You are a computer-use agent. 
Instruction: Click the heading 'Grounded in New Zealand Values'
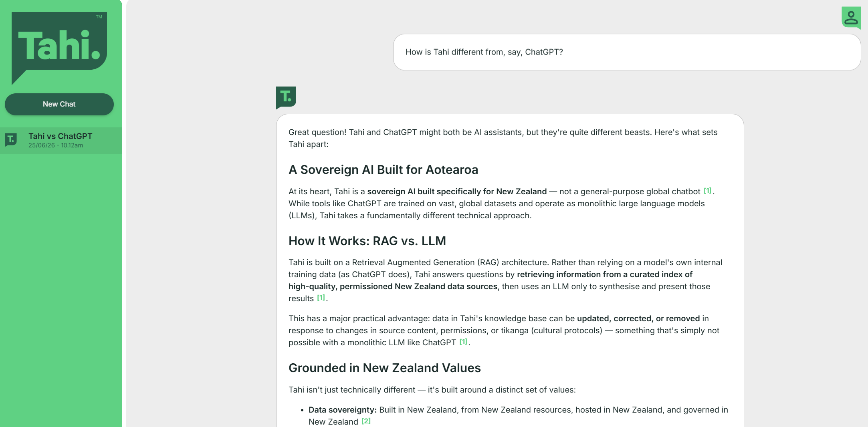(384, 368)
